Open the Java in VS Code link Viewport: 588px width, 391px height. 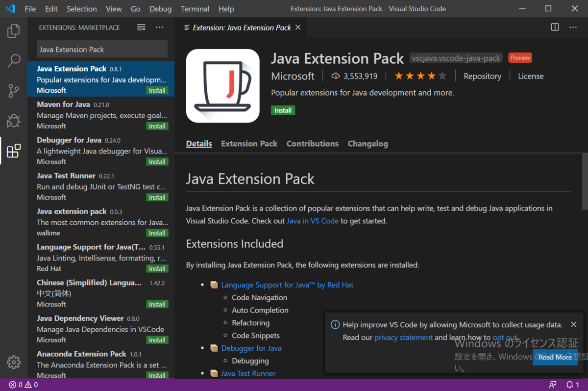pyautogui.click(x=313, y=221)
